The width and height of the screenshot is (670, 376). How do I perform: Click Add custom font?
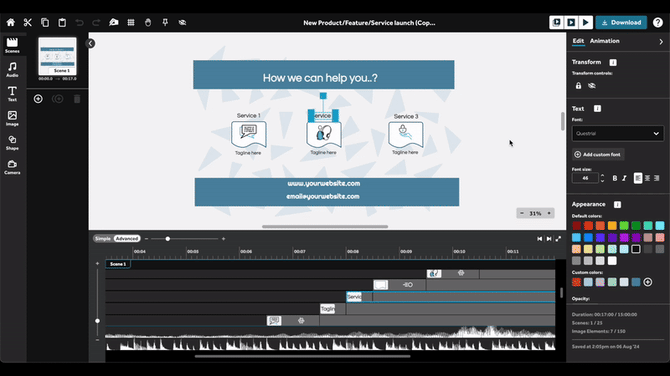click(x=598, y=154)
